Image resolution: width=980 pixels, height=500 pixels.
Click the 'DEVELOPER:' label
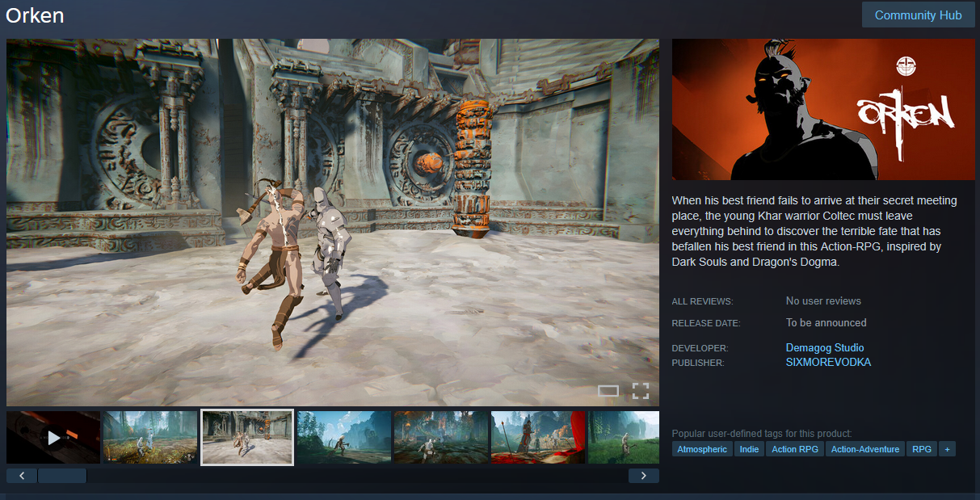coord(700,348)
